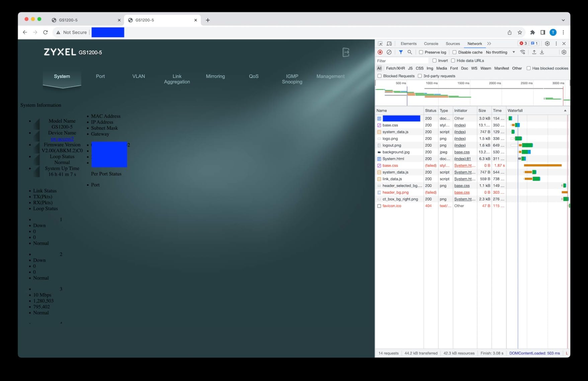Open the No throttling dropdown
The width and height of the screenshot is (588, 381).
pyautogui.click(x=500, y=52)
